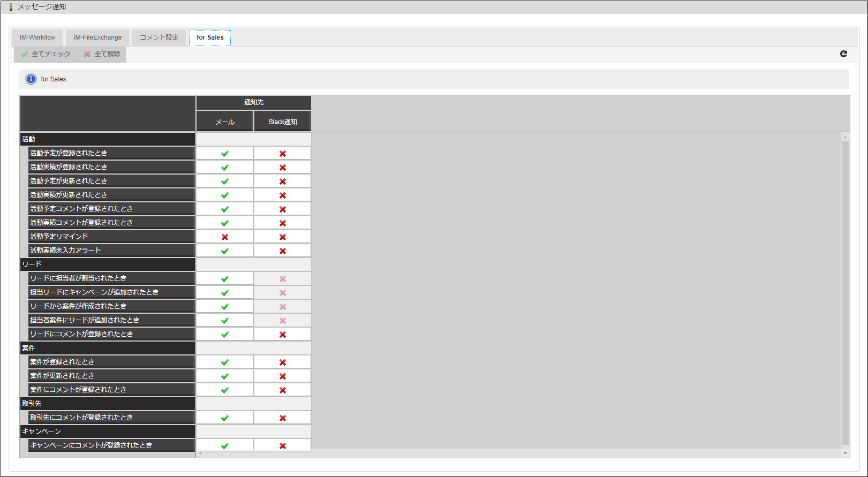
Task: Toggle Slack for 活動実績が更新されたとき
Action: pos(283,195)
